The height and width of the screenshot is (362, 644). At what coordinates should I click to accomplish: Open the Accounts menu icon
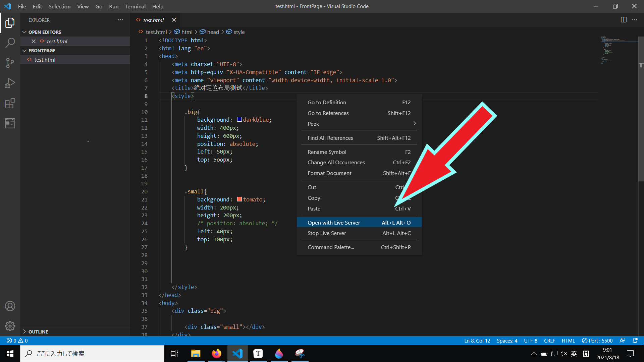10,306
